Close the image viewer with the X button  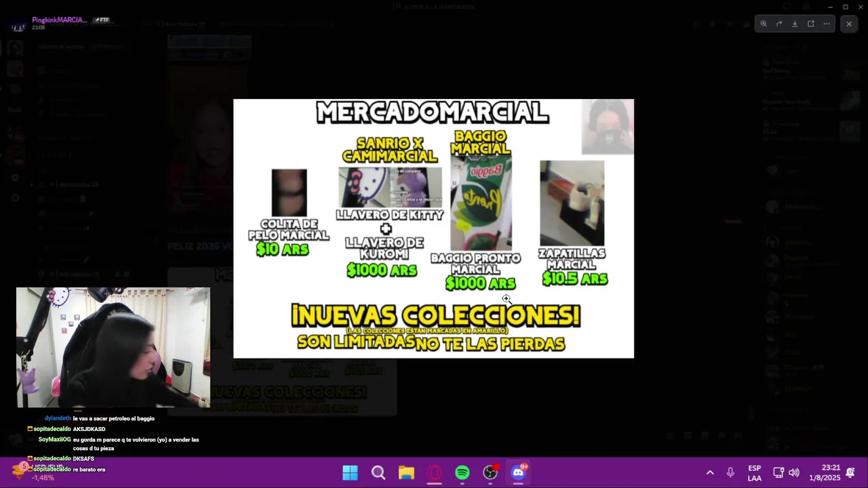click(849, 24)
